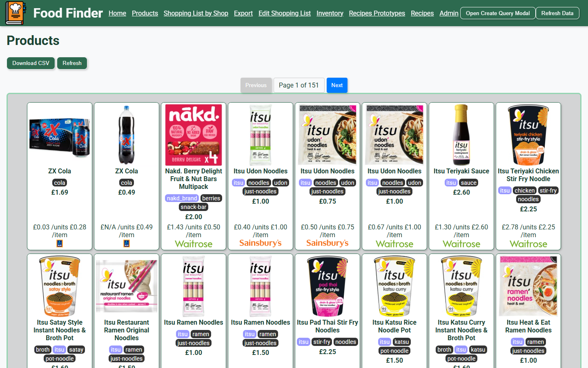Go to the Recipes page
This screenshot has width=588, height=368.
[x=422, y=13]
